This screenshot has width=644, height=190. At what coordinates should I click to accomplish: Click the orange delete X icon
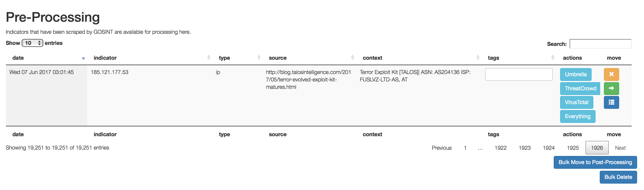[611, 75]
